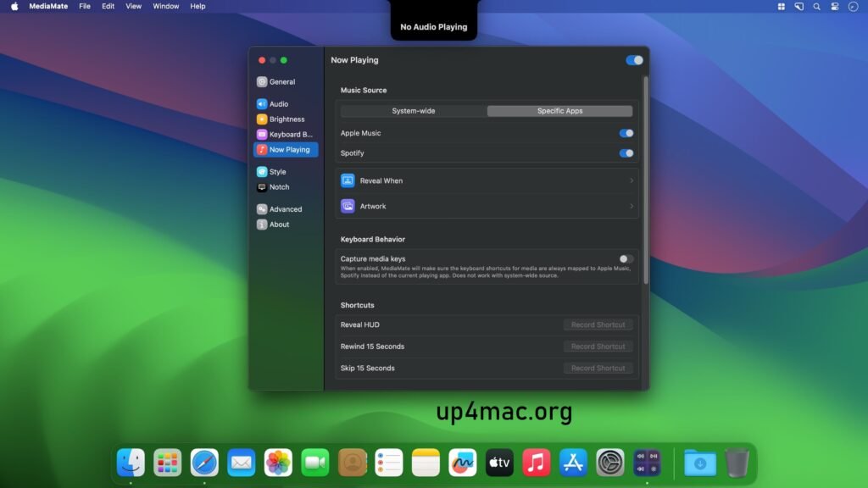This screenshot has height=488, width=868.
Task: Open the Window menu in the menu bar
Action: point(164,6)
